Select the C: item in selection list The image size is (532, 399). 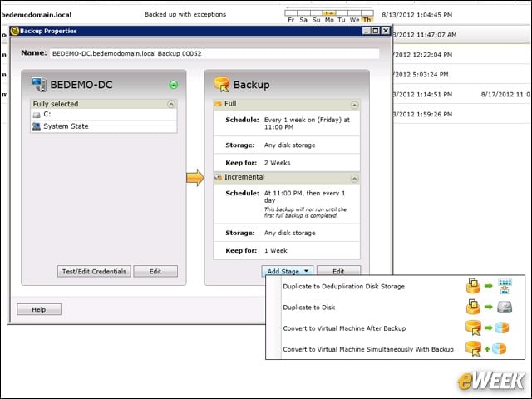coord(103,115)
